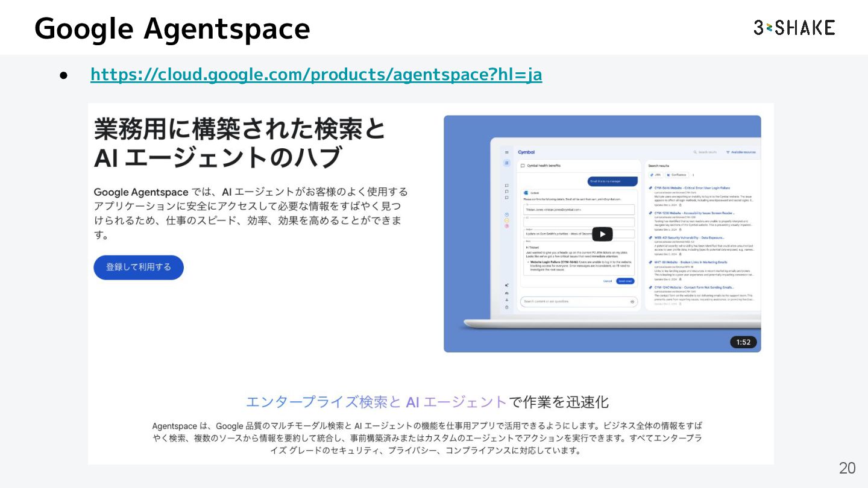Play the Agentspace demo video

coord(602,234)
